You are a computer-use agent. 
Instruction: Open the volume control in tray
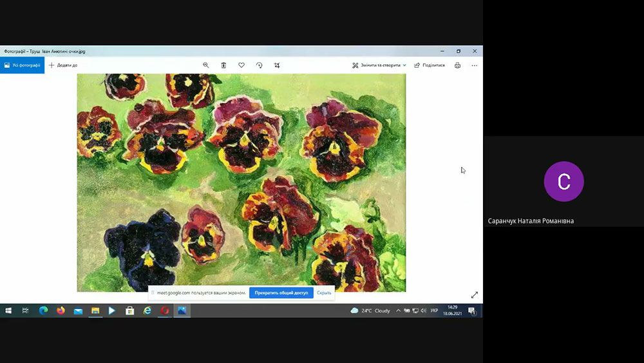pos(424,310)
